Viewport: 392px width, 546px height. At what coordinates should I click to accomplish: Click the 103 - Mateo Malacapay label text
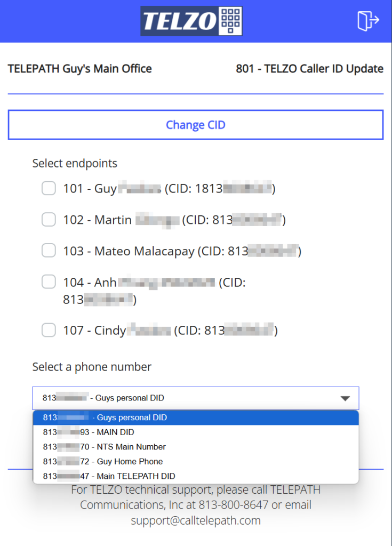[x=129, y=251]
